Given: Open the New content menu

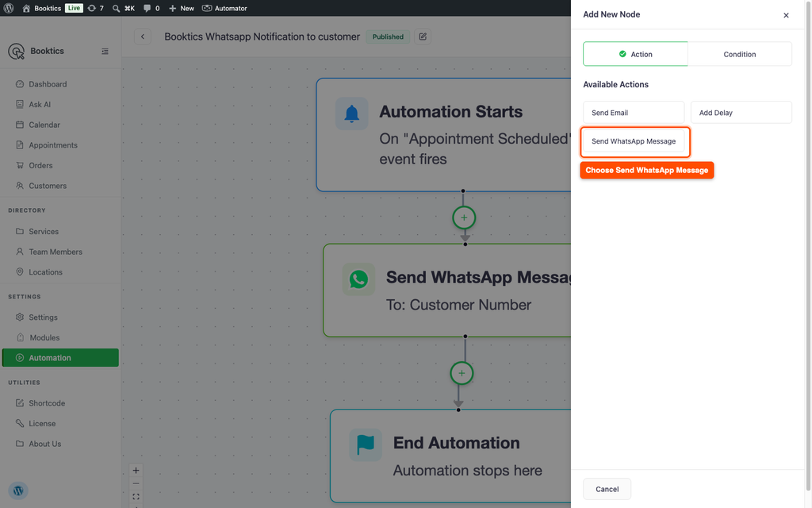Looking at the screenshot, I should point(182,8).
